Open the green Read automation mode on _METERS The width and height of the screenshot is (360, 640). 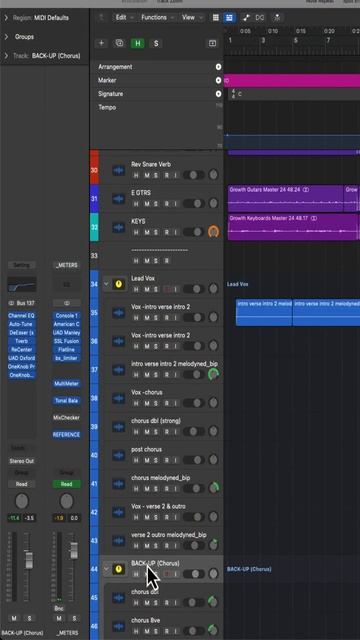pyautogui.click(x=67, y=484)
